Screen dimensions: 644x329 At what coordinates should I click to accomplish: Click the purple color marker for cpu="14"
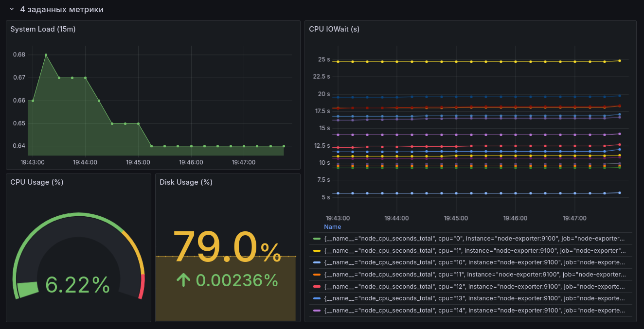pos(317,310)
